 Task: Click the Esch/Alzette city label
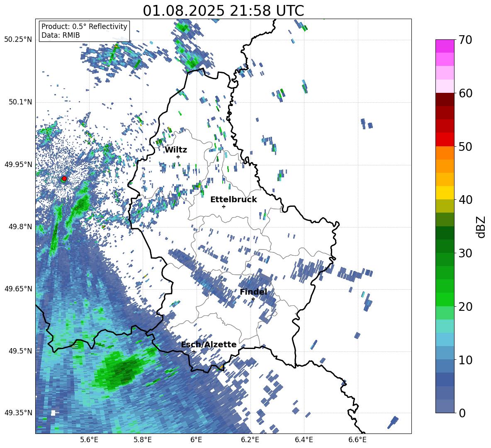(209, 344)
